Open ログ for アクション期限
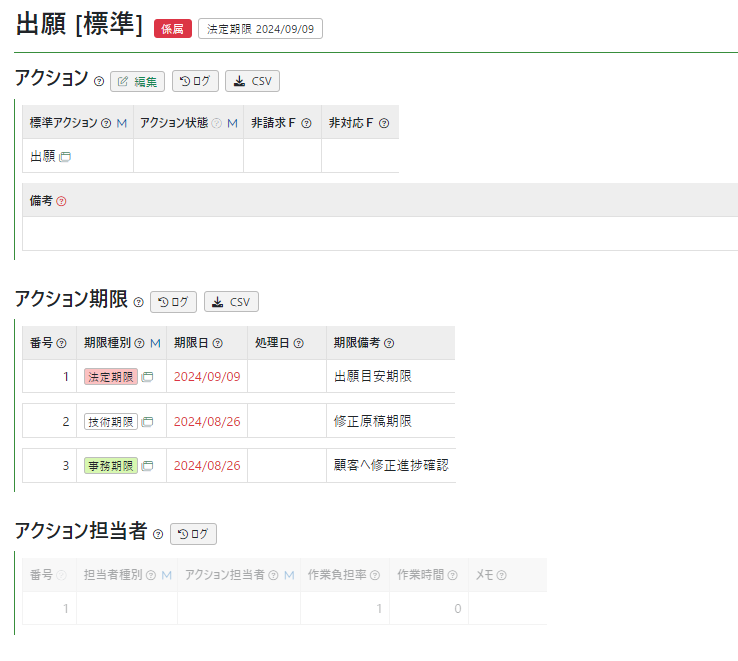The width and height of the screenshot is (738, 661). [x=173, y=302]
